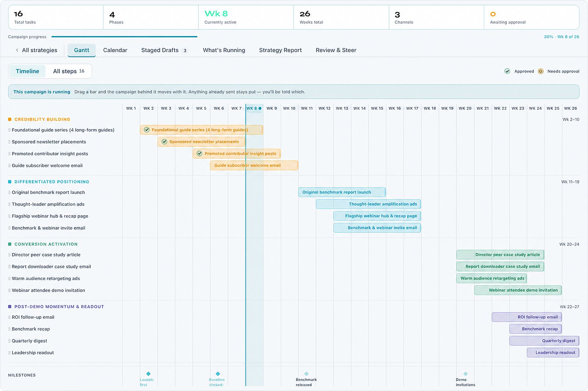Click the drag handle for Foundational guide series row

tap(9, 130)
